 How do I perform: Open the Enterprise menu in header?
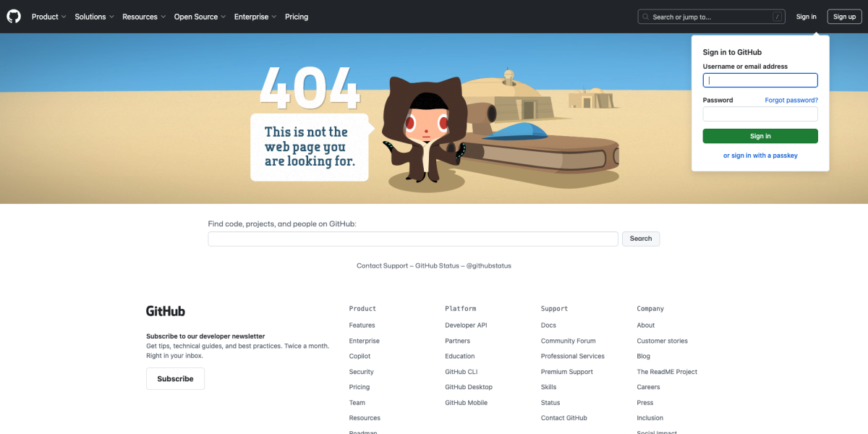point(255,17)
